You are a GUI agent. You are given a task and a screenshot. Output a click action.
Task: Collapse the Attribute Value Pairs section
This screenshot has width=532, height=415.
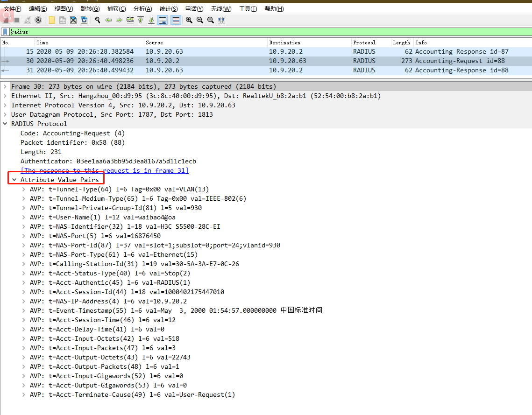pos(15,180)
